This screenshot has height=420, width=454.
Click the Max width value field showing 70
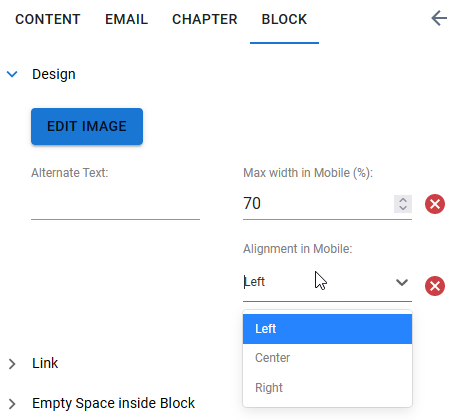(318, 203)
